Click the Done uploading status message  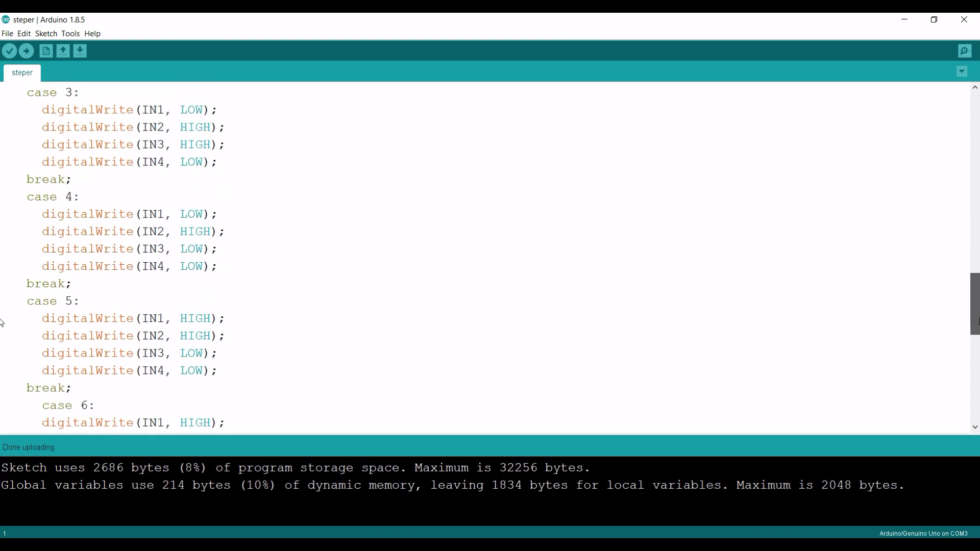click(28, 447)
